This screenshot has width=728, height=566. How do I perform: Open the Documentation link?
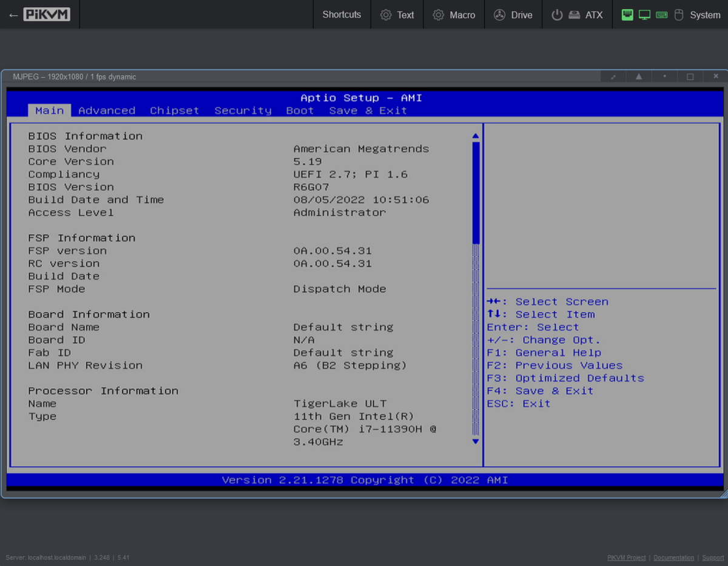pos(674,558)
